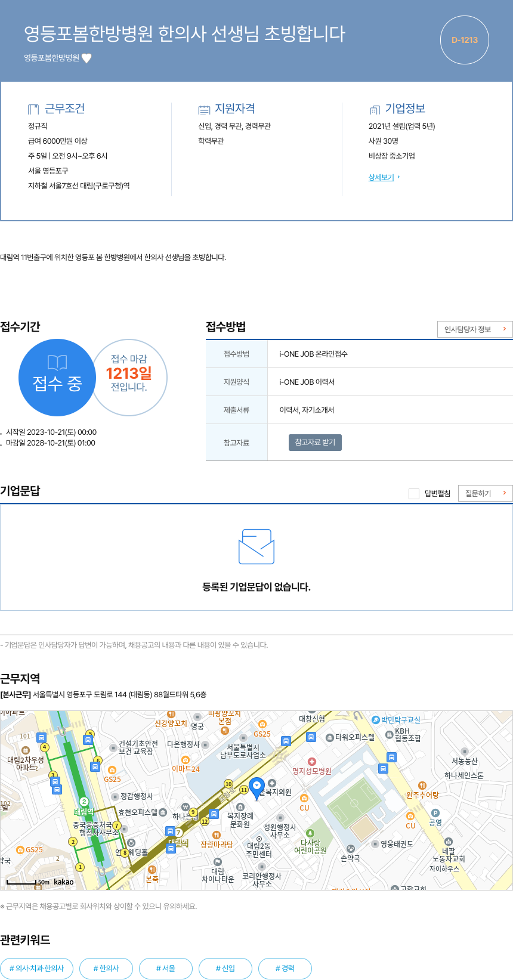Click subway exit 11 marker on map
The height and width of the screenshot is (980, 513).
[x=244, y=790]
